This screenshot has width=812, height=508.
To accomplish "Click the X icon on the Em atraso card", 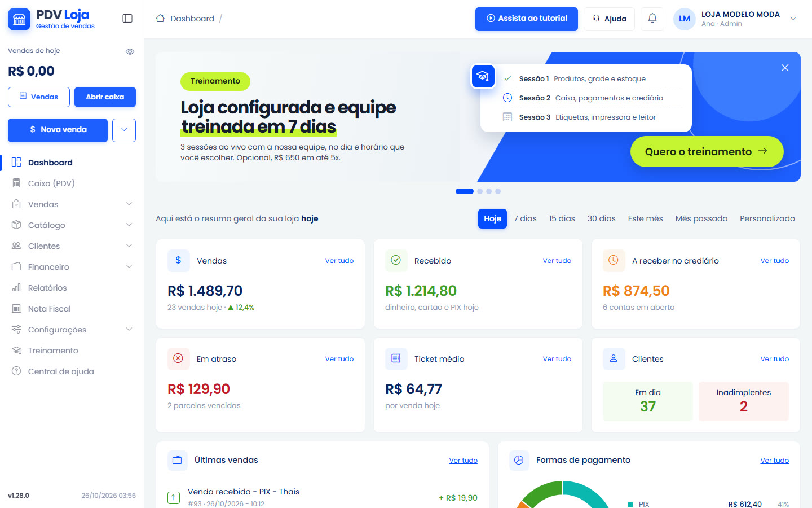I will 179,358.
